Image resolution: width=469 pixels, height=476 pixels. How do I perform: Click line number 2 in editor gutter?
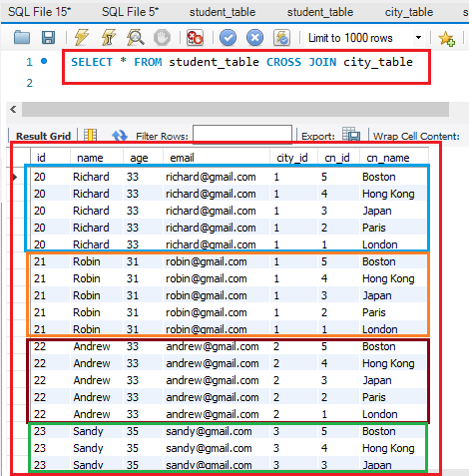click(x=30, y=83)
